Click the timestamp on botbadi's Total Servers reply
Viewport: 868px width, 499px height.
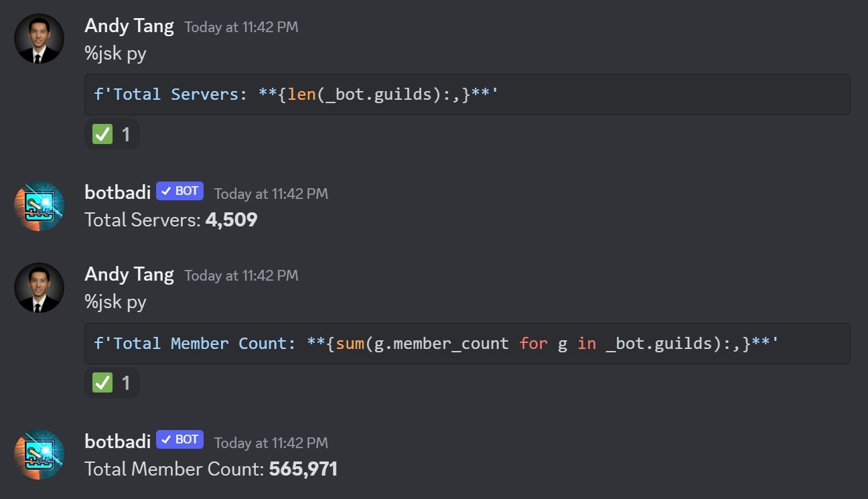[271, 194]
